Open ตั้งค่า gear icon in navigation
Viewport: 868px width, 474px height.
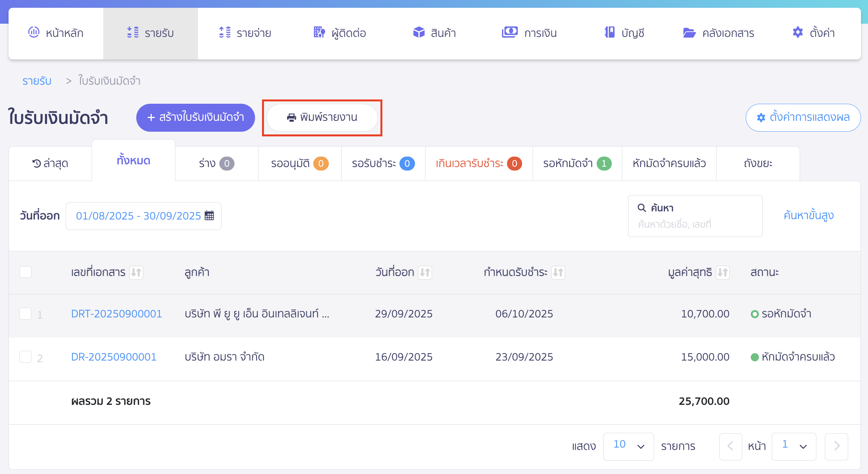[798, 33]
